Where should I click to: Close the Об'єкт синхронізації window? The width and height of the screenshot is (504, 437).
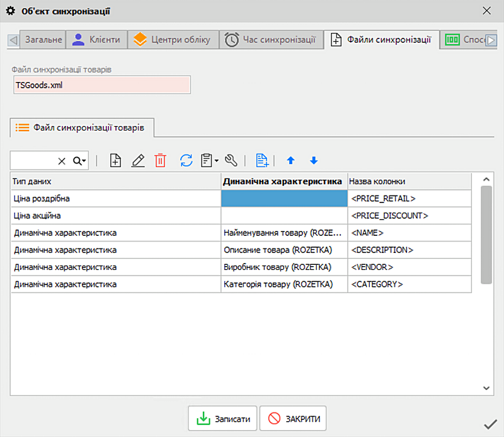(486, 11)
